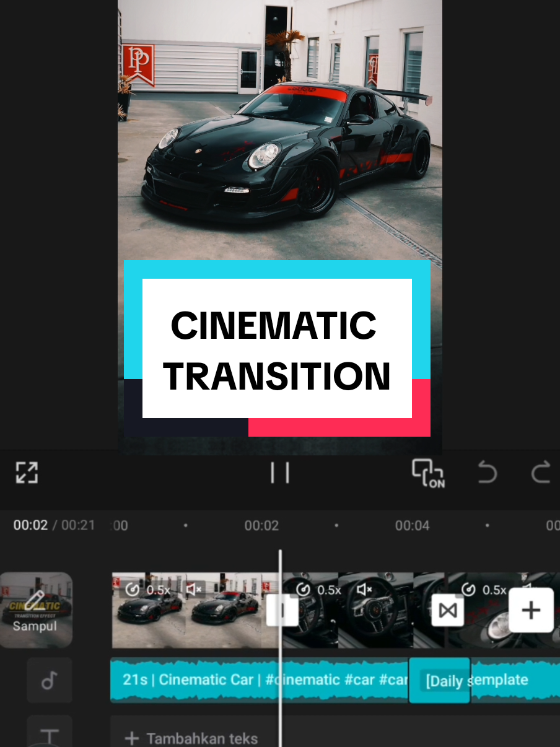
Task: Select the first car exterior video clip
Action: click(195, 610)
